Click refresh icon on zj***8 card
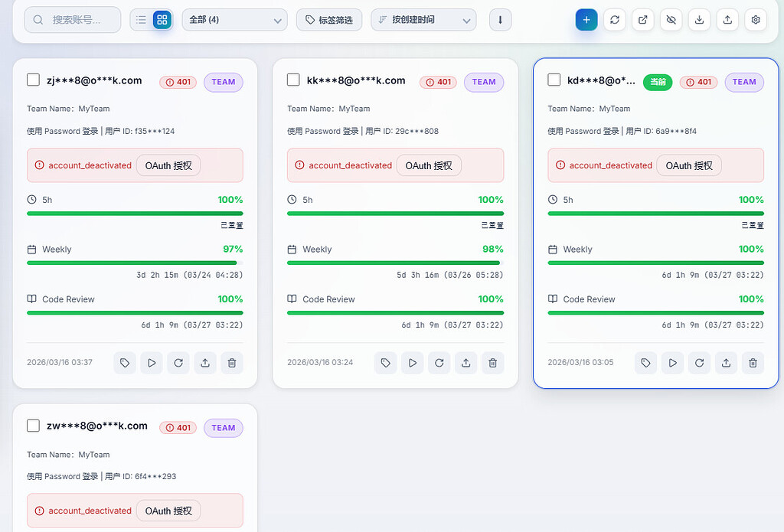 click(178, 363)
